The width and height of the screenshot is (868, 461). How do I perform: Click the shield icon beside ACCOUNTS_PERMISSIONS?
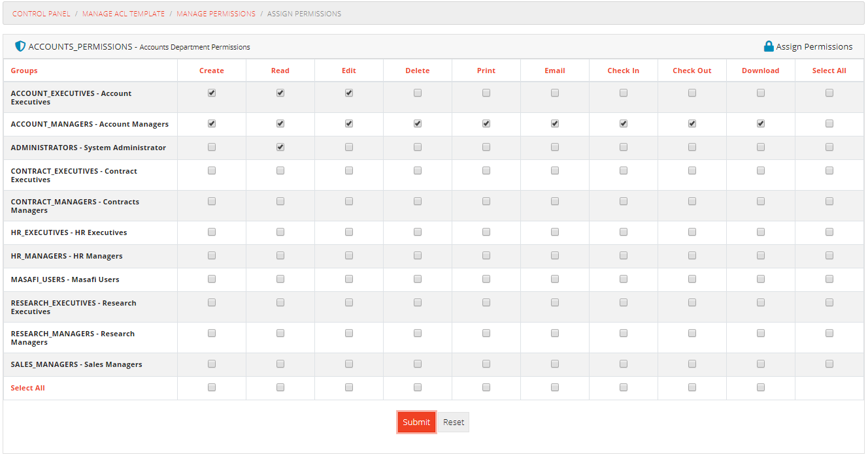tap(20, 46)
